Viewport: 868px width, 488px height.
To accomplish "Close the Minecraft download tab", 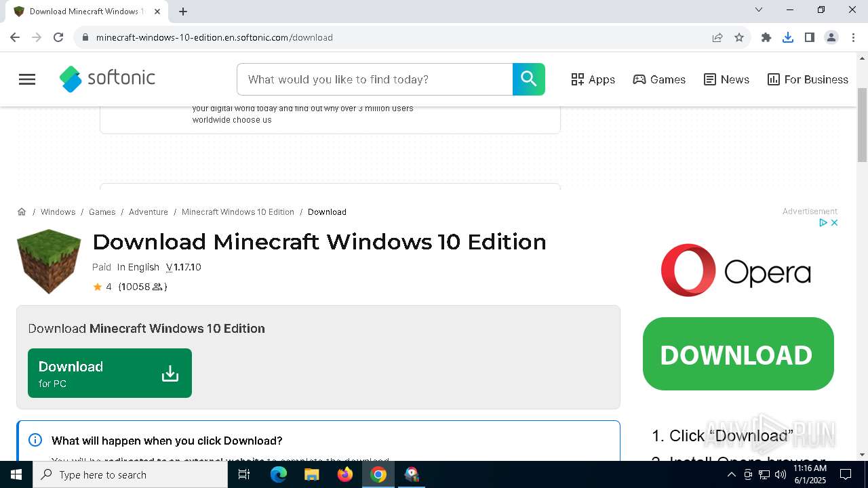I will tap(158, 12).
